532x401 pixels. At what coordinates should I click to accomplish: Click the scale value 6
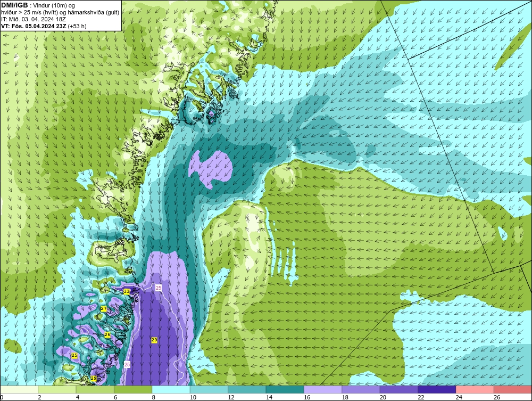pos(115,397)
